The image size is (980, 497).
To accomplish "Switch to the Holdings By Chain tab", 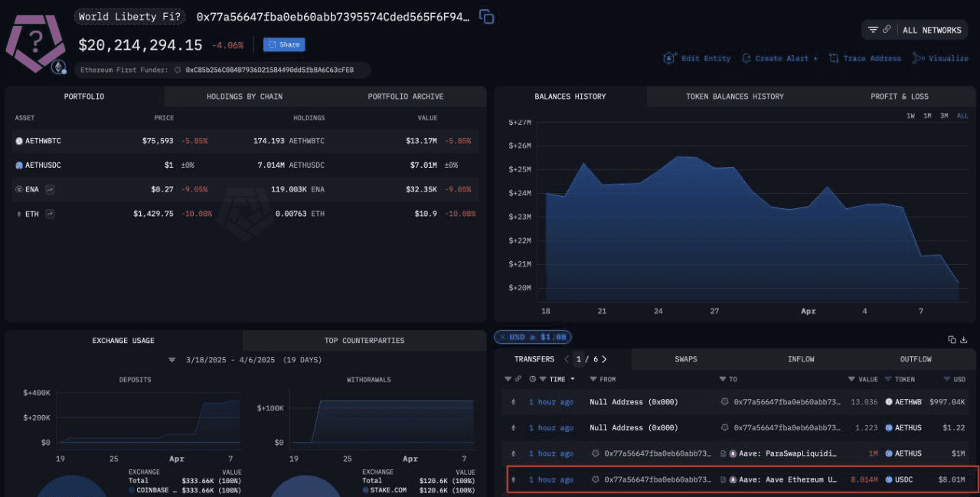I will [x=244, y=96].
